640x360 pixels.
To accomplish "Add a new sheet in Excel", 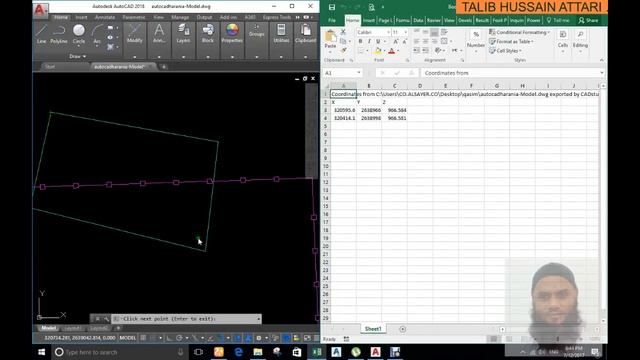I will pyautogui.click(x=402, y=329).
